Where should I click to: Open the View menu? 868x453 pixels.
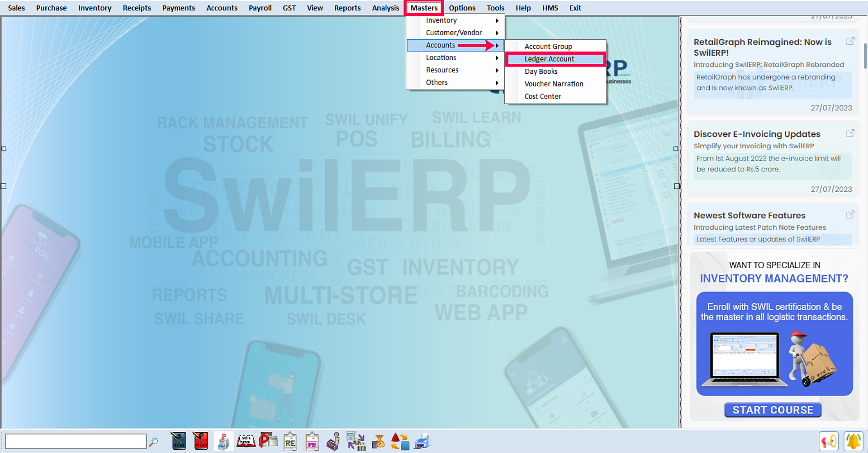tap(315, 8)
